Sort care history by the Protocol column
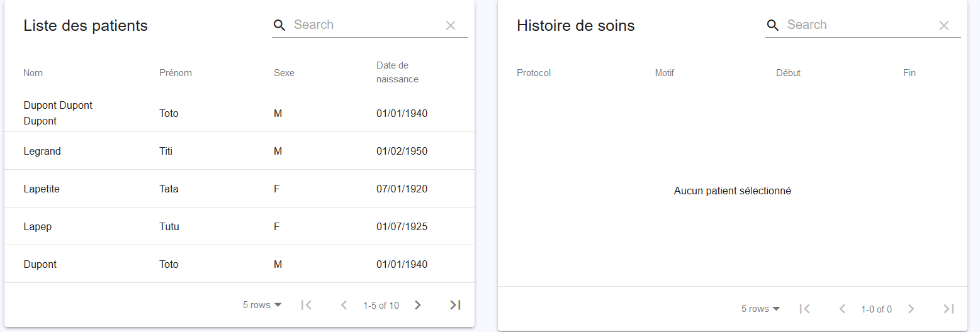 pyautogui.click(x=534, y=73)
